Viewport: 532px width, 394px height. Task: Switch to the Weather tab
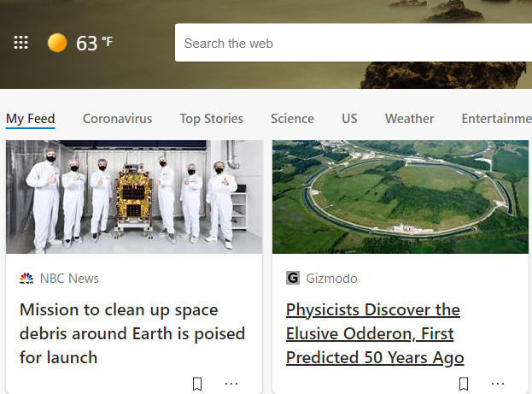(409, 119)
